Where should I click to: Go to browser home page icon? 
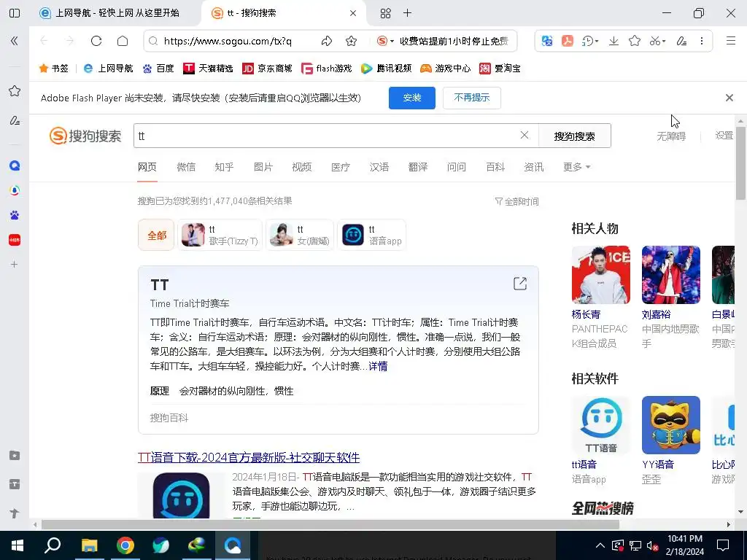pyautogui.click(x=123, y=41)
